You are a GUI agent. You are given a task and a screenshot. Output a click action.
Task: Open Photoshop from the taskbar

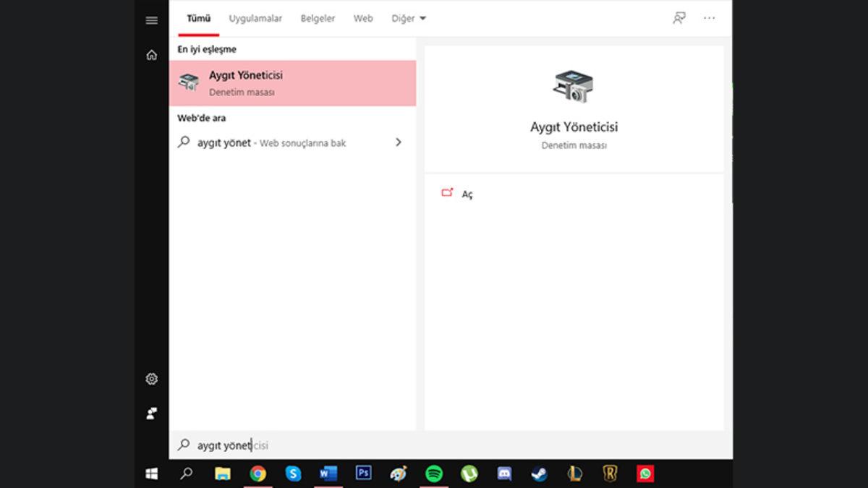pyautogui.click(x=363, y=474)
